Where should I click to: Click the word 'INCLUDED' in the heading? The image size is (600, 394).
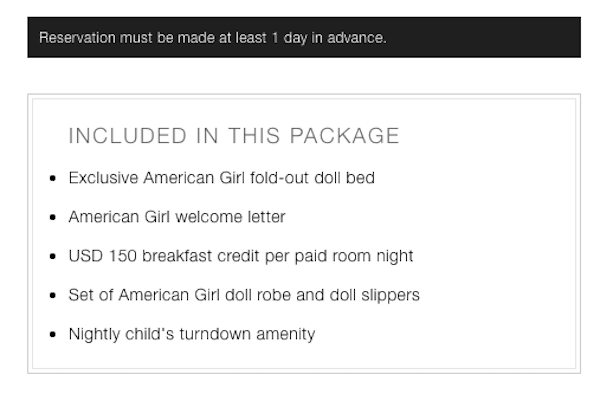click(127, 136)
